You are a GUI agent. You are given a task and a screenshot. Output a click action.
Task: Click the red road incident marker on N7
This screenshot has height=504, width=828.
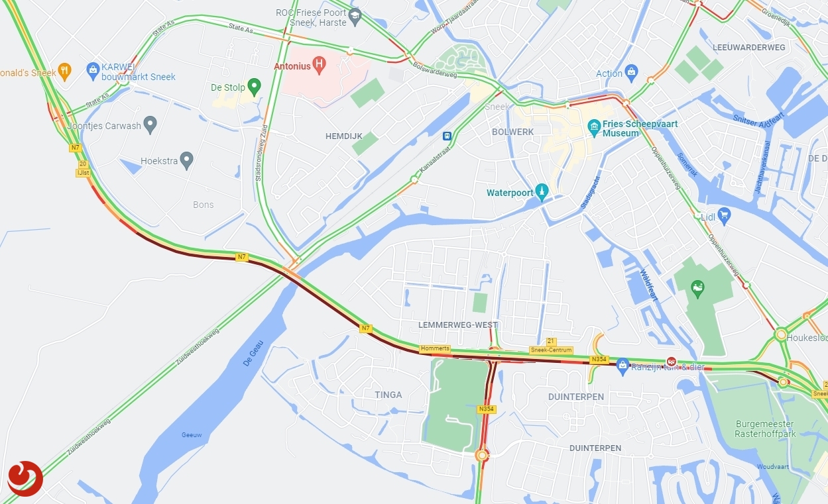click(671, 362)
